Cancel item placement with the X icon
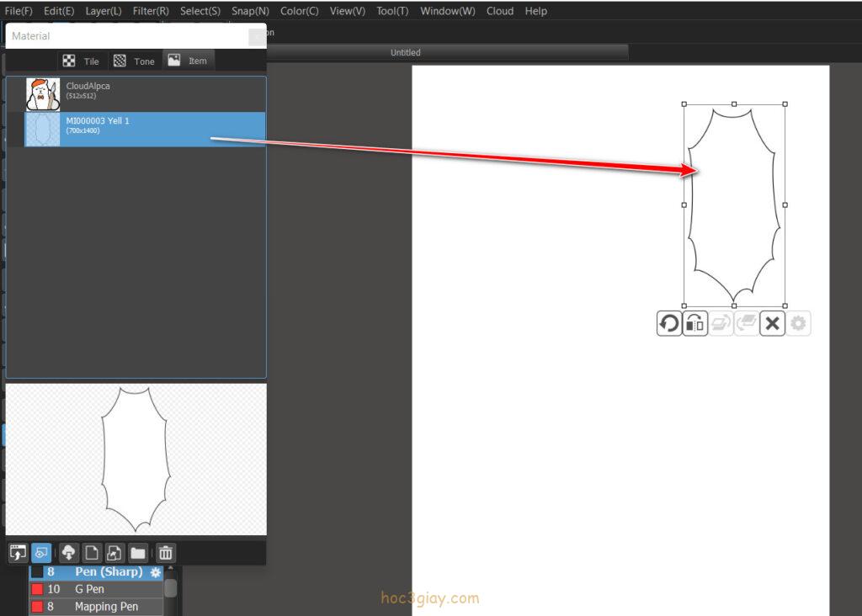 772,323
